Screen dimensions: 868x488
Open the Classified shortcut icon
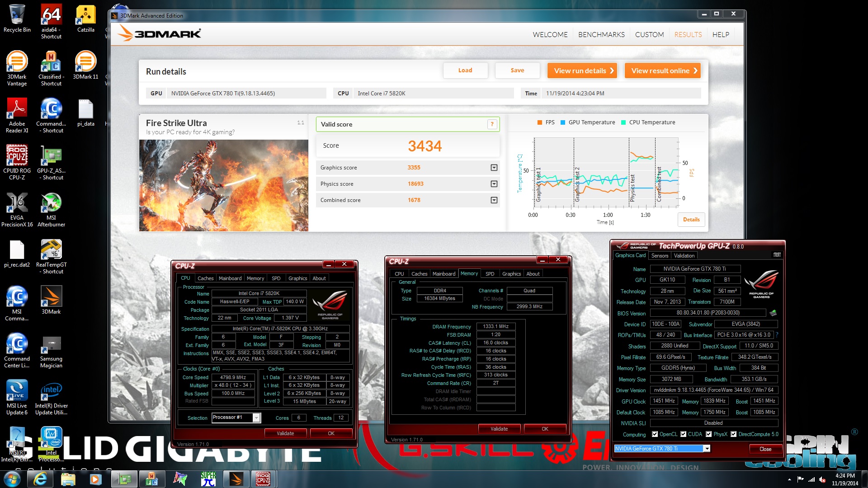[51, 69]
